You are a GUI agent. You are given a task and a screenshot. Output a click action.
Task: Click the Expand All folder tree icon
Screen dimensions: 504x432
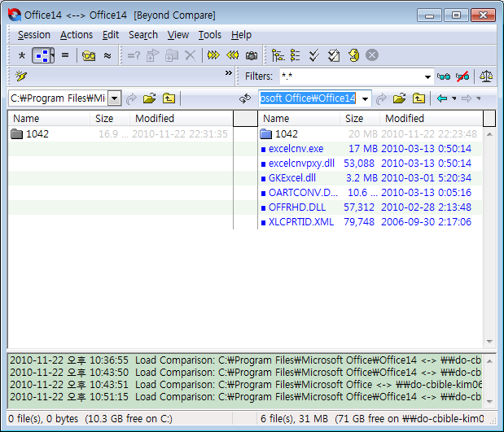pos(278,55)
